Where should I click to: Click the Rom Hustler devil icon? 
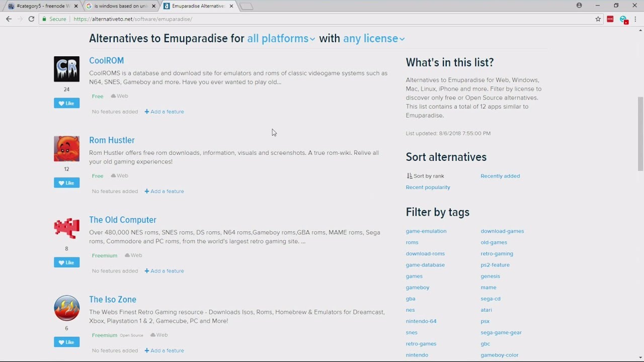(x=66, y=149)
